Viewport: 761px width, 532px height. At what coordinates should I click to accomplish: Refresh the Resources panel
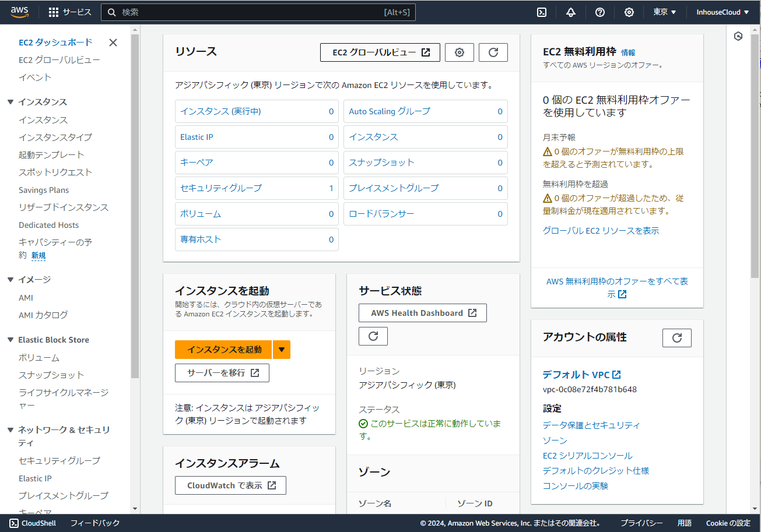coord(493,52)
